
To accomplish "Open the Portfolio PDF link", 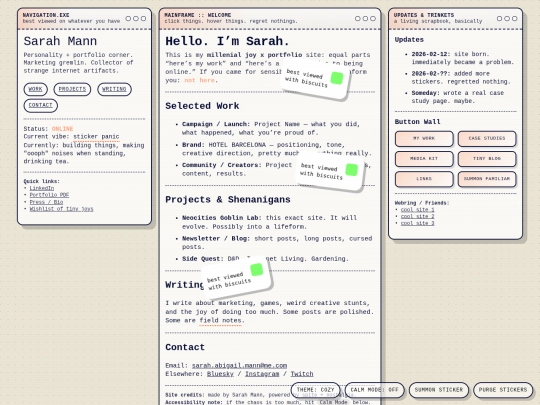I will coord(49,195).
